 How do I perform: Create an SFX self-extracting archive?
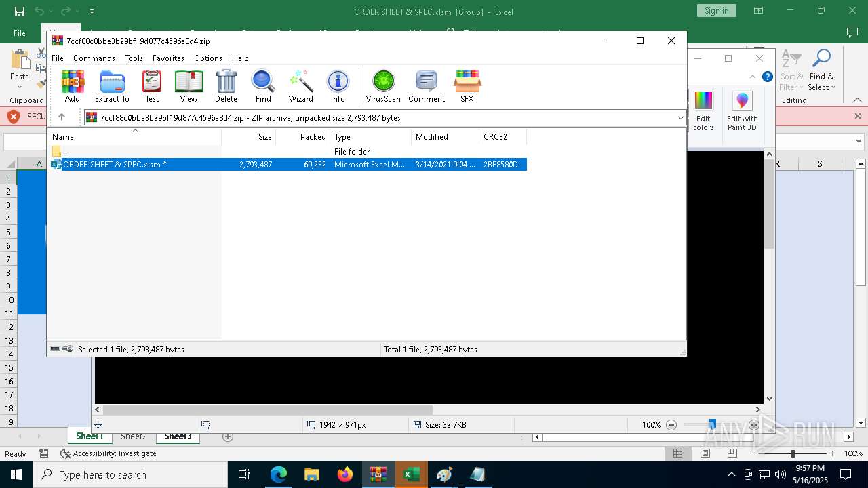point(467,87)
